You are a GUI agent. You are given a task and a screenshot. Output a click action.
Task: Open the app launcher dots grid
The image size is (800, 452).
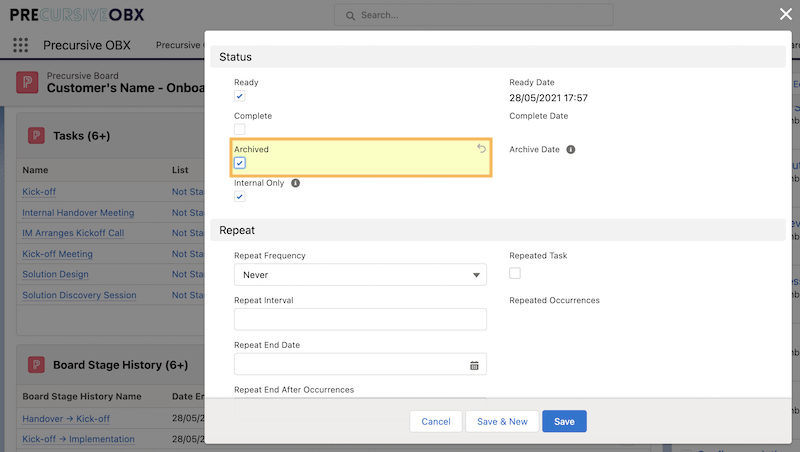(x=20, y=45)
